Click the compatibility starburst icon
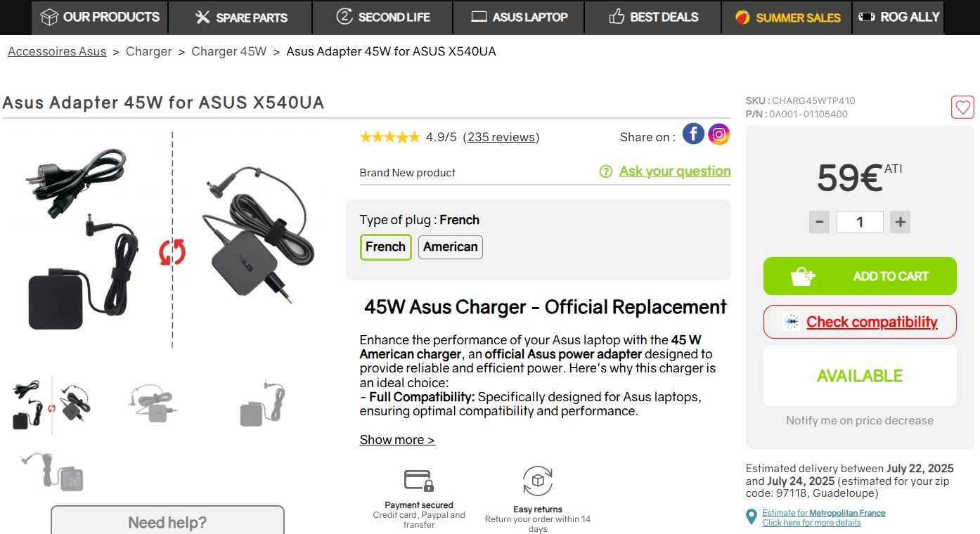 [x=792, y=322]
